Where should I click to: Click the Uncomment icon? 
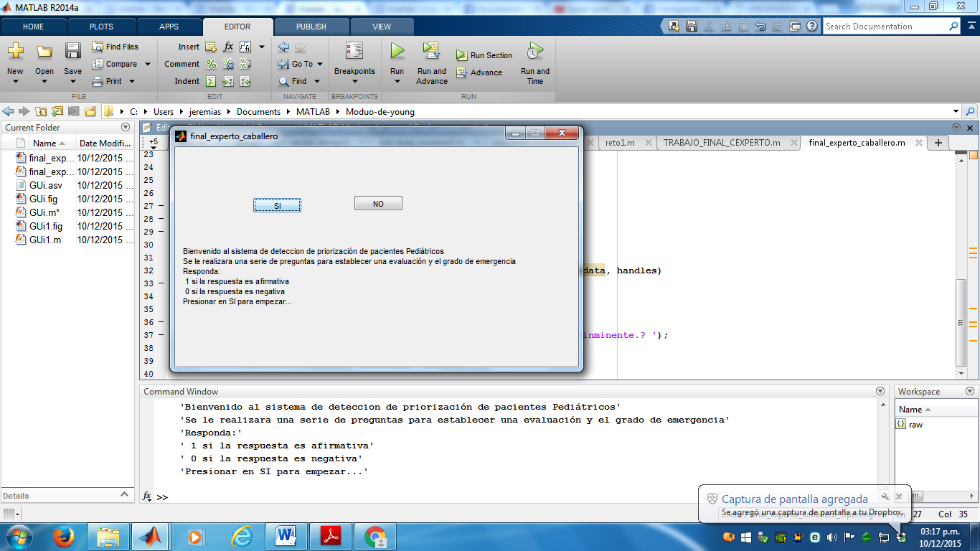point(228,64)
